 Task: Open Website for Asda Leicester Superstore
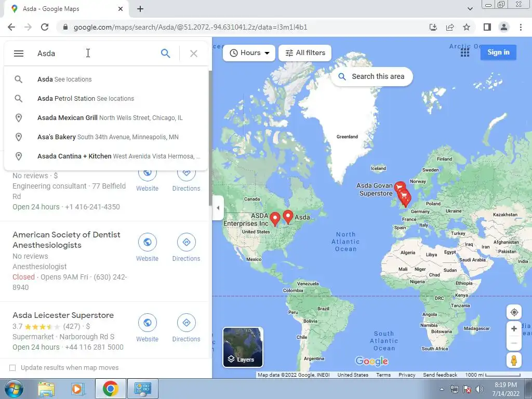147,328
